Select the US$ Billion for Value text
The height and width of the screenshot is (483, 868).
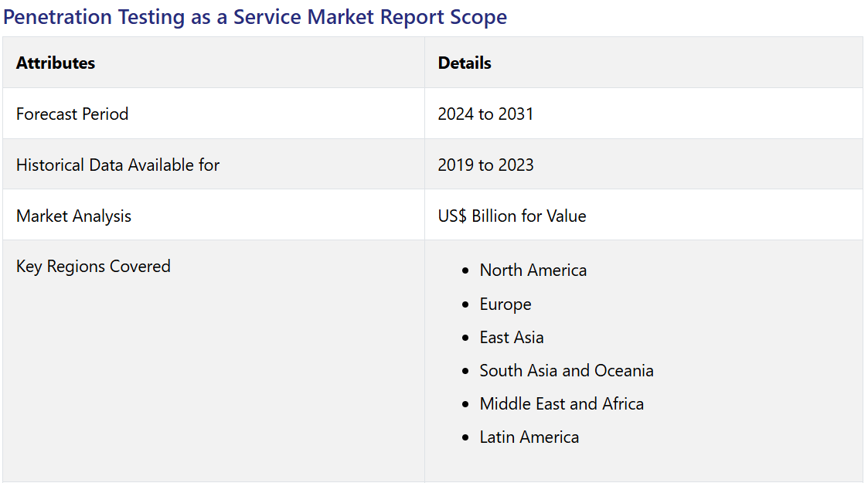tap(512, 216)
